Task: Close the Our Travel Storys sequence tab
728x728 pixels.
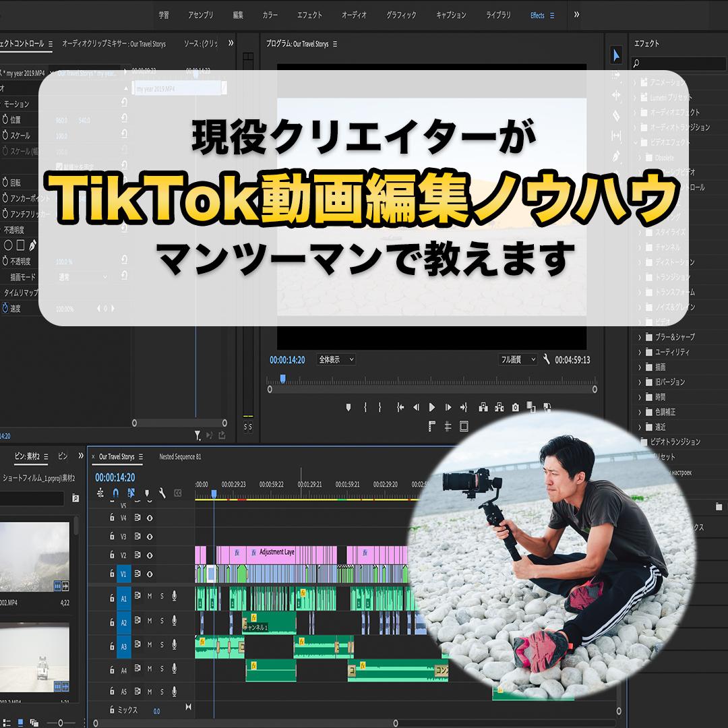Action: [x=93, y=456]
